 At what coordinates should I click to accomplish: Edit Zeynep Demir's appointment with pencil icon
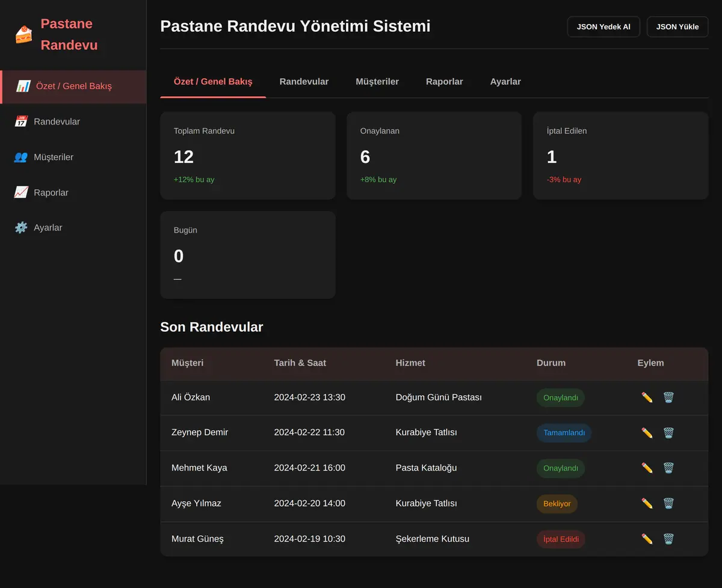click(x=647, y=433)
